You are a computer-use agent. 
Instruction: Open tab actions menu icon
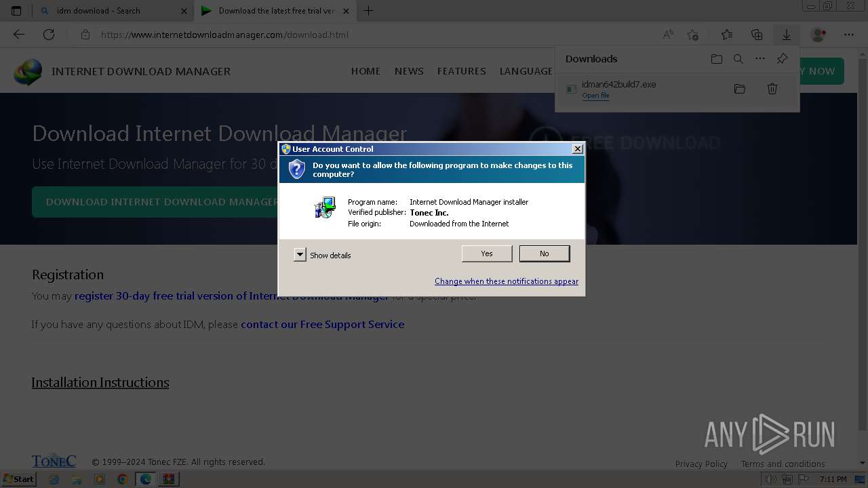[x=16, y=11]
